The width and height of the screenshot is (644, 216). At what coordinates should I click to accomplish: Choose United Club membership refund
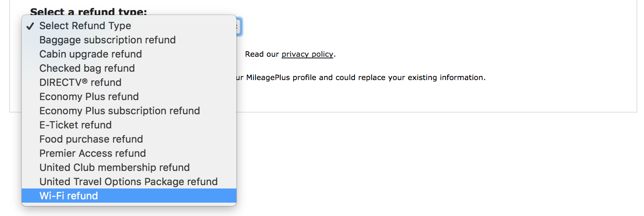click(x=114, y=168)
